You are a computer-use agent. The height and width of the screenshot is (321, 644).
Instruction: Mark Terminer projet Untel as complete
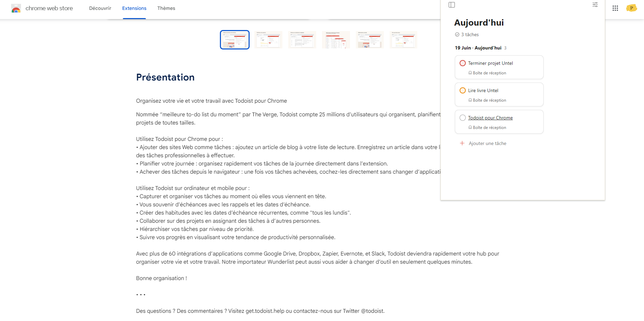pyautogui.click(x=463, y=63)
